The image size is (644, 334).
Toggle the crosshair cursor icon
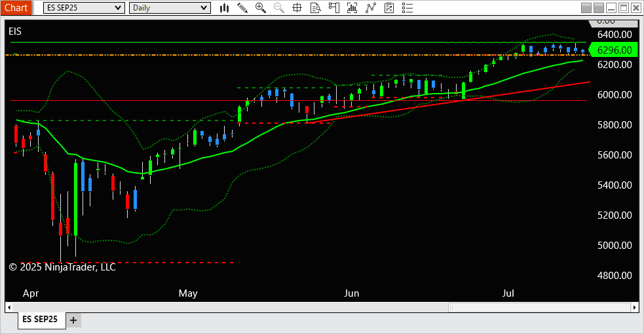(x=297, y=8)
